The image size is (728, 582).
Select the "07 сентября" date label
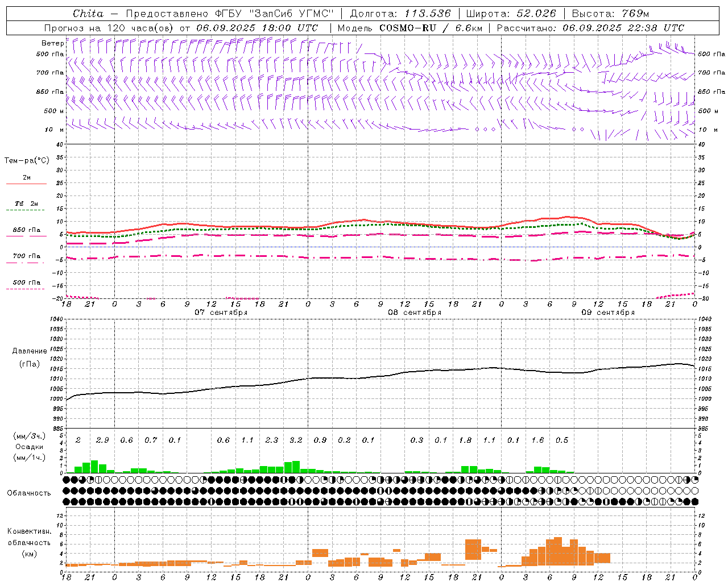(221, 313)
